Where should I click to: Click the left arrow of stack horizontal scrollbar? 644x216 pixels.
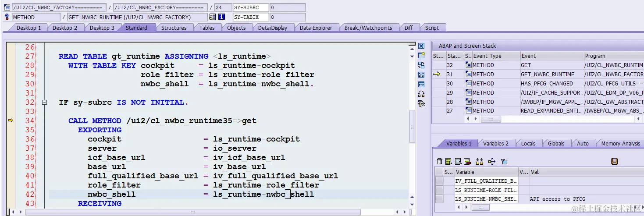[467, 119]
